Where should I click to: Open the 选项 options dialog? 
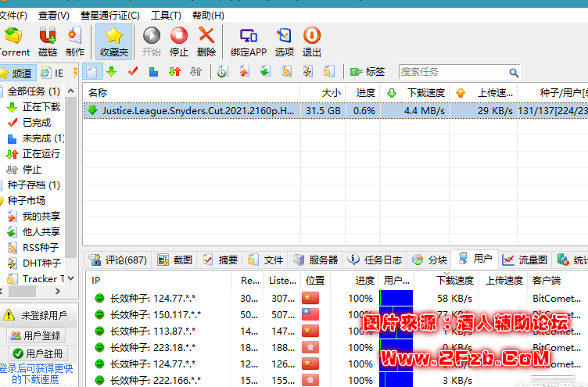[x=285, y=41]
